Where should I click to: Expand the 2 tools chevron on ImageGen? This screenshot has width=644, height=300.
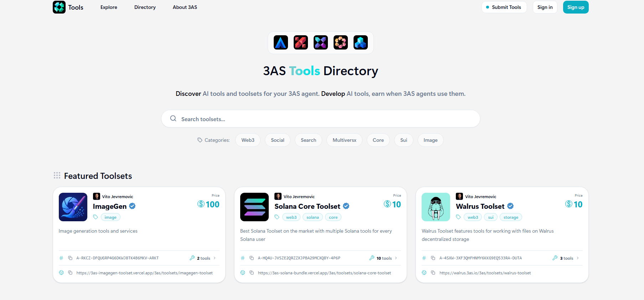[x=215, y=258]
